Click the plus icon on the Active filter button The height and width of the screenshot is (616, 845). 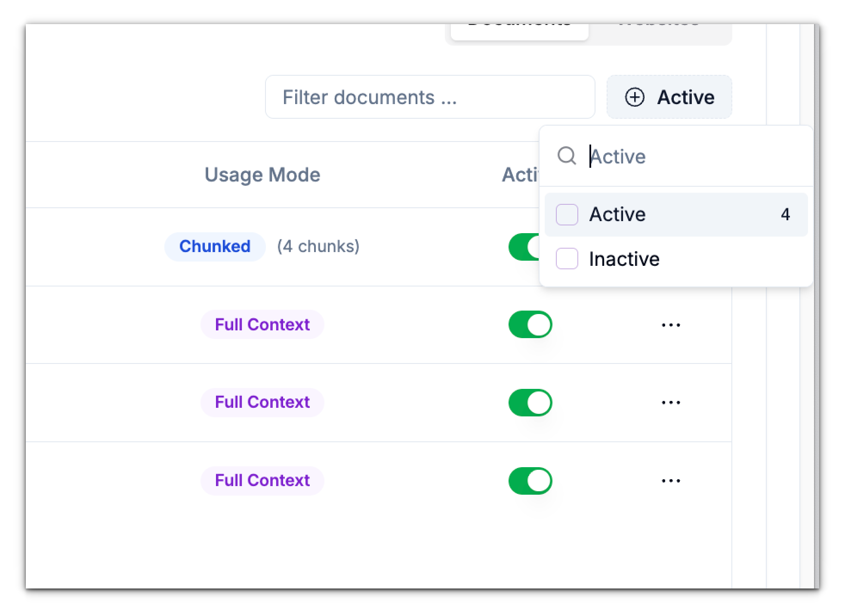(x=635, y=97)
